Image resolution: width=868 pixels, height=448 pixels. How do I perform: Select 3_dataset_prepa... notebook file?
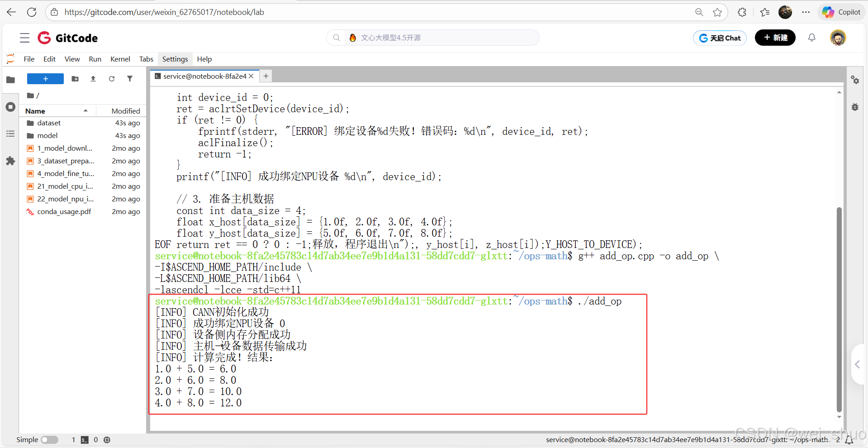83,161
